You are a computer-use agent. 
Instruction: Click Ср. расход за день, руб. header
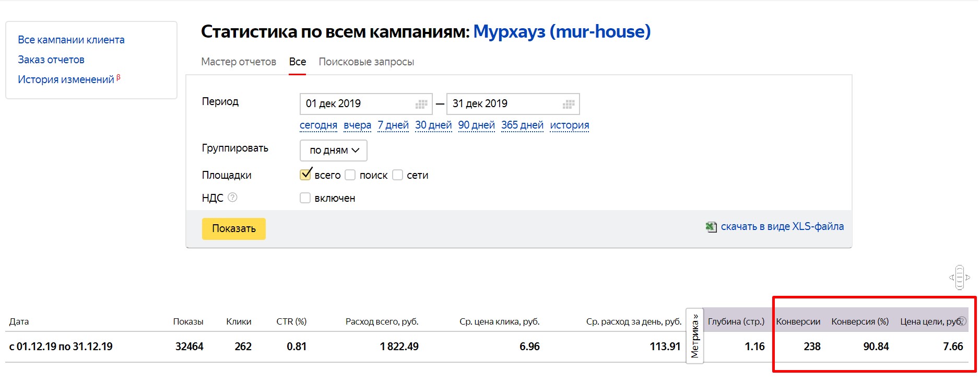coord(634,321)
